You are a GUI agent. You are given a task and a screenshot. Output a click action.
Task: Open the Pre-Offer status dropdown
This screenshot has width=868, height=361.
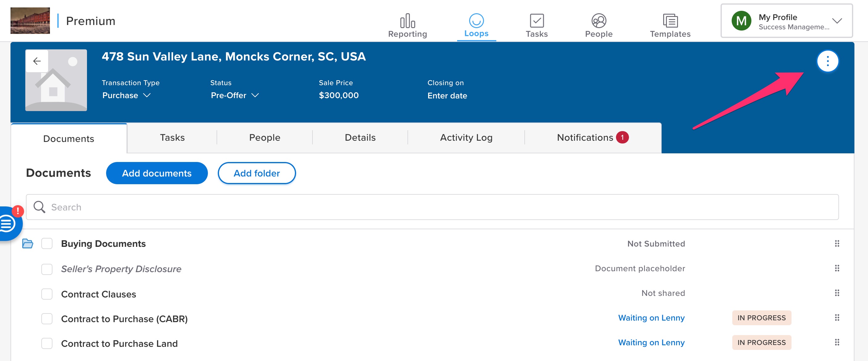pyautogui.click(x=235, y=95)
